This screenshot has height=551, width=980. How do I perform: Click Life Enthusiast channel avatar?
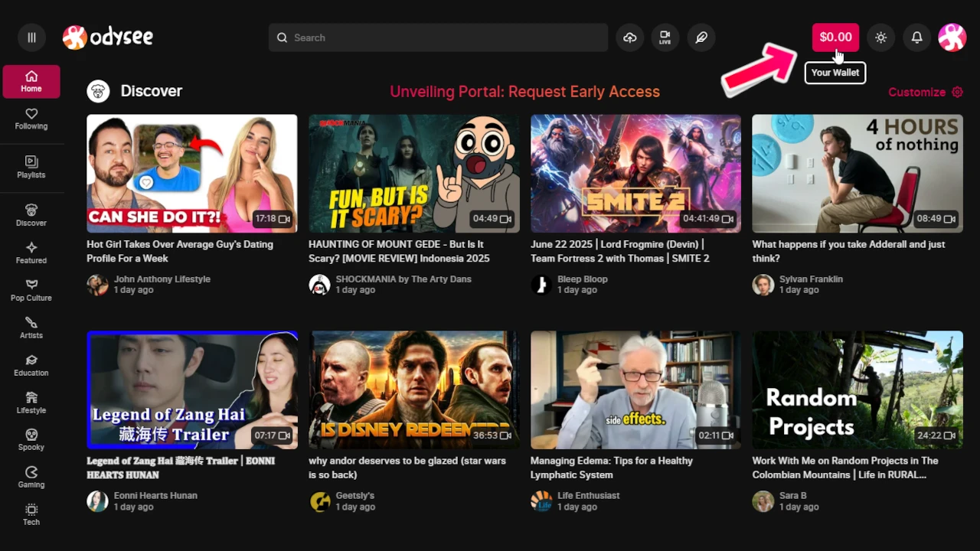[541, 501]
